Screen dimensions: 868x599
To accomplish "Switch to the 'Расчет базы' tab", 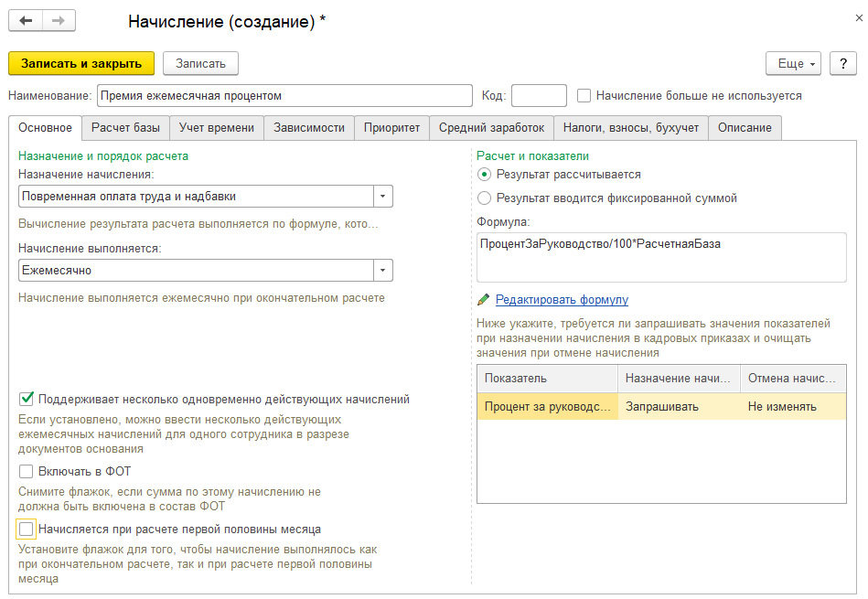I will (x=125, y=128).
